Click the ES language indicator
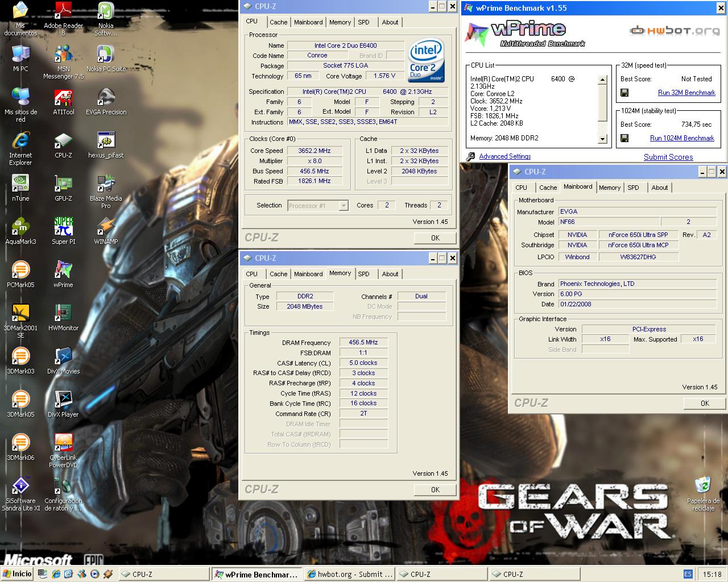 (688, 575)
